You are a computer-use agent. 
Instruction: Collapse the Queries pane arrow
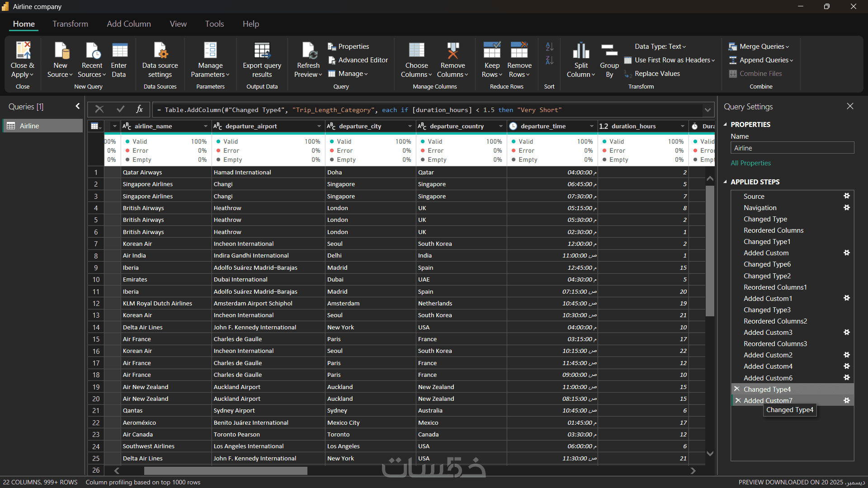(77, 106)
